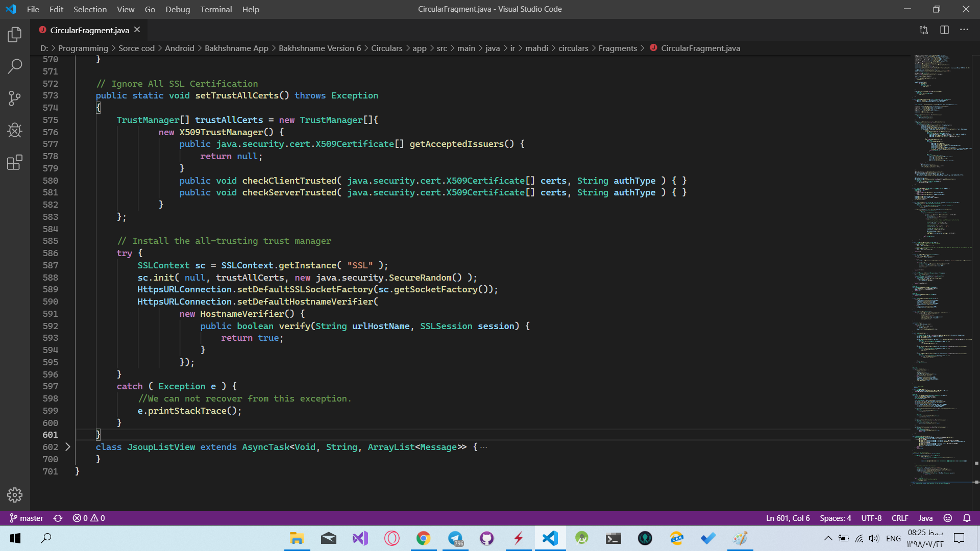Open the Terminal menu
This screenshot has width=980, height=551.
point(216,9)
